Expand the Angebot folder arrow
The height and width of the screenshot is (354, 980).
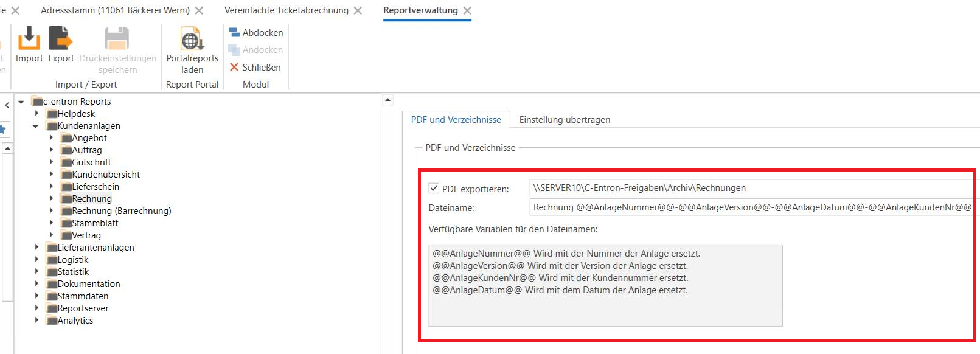pos(51,137)
